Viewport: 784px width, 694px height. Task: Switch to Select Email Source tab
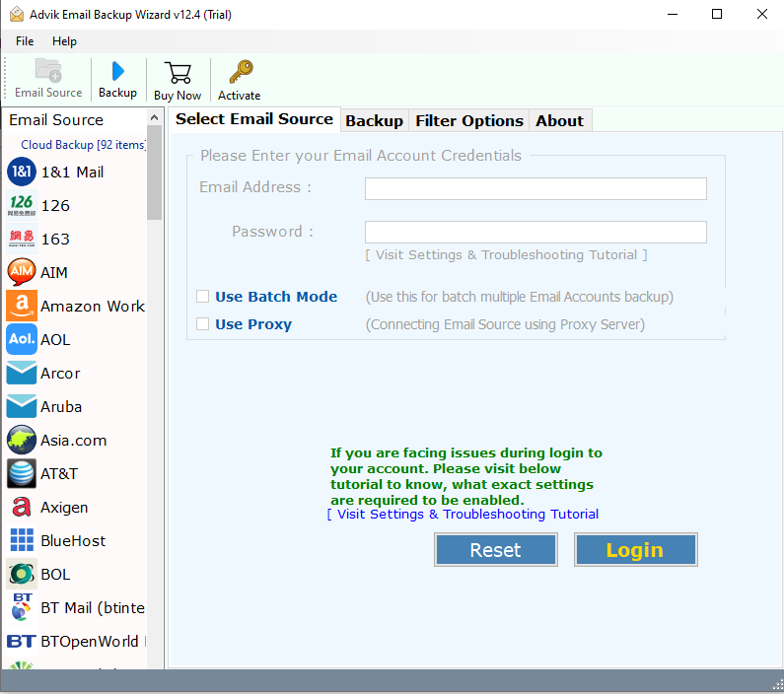254,119
